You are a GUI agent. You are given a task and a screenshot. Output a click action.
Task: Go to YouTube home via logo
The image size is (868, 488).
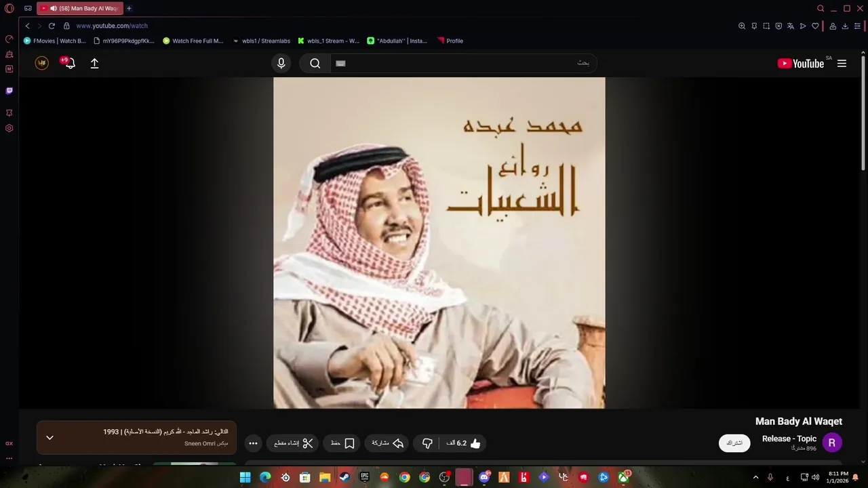click(801, 63)
